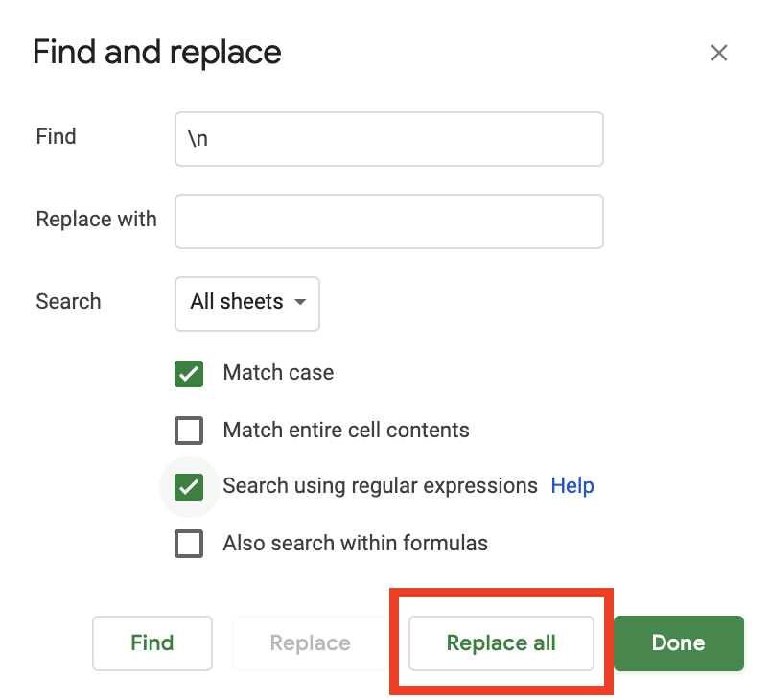
Task: Click the empty Replace with field
Action: 388,222
